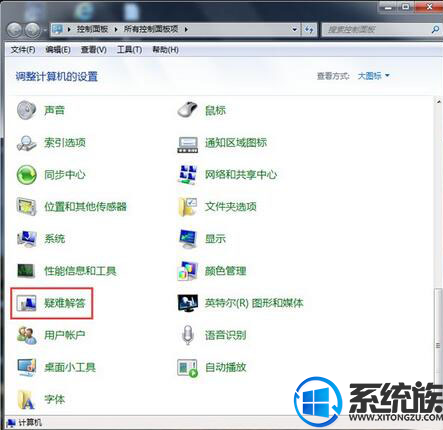Screen dimensions: 443x430
Task: Click the 搜索控制面板 search field
Action: 376,30
